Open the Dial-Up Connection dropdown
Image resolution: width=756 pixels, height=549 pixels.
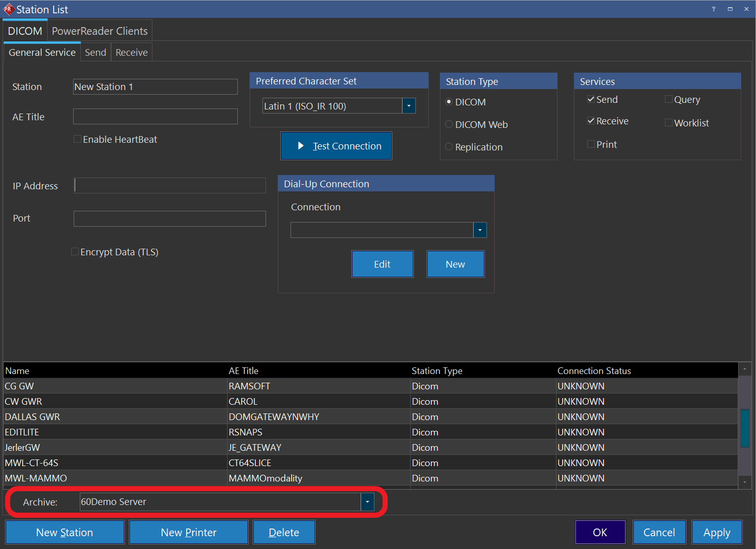[479, 230]
